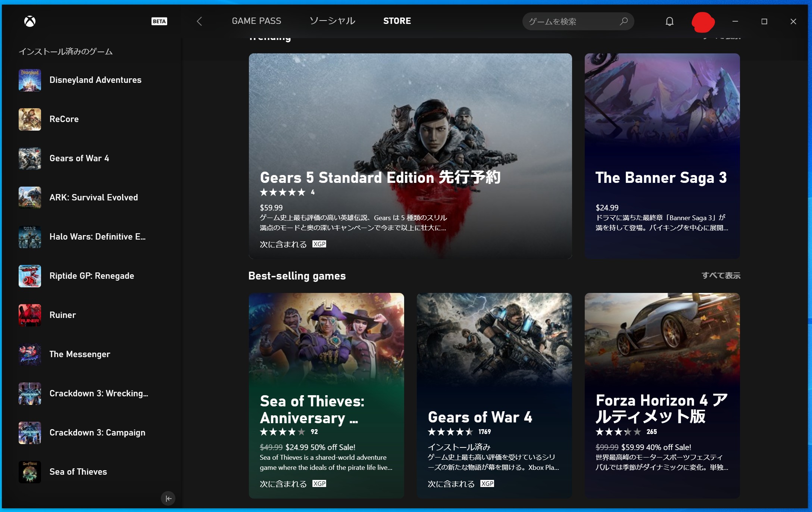
Task: Switch to the ソーシャル tab
Action: pyautogui.click(x=332, y=21)
